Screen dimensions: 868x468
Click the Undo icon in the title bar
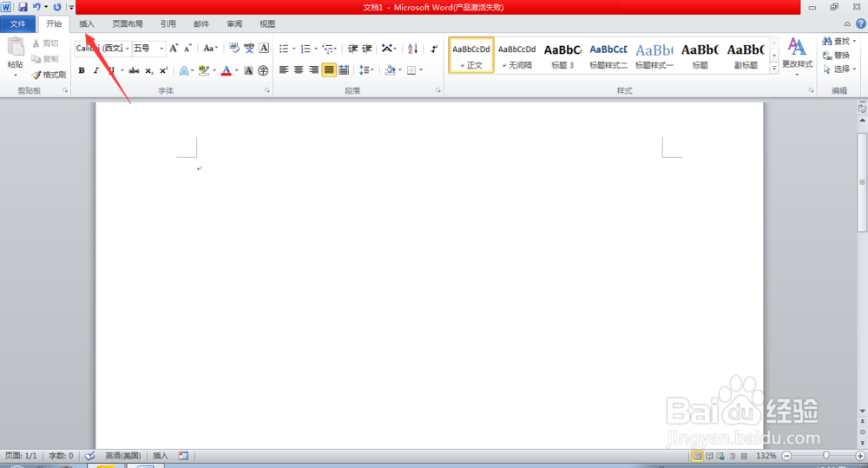coord(36,7)
